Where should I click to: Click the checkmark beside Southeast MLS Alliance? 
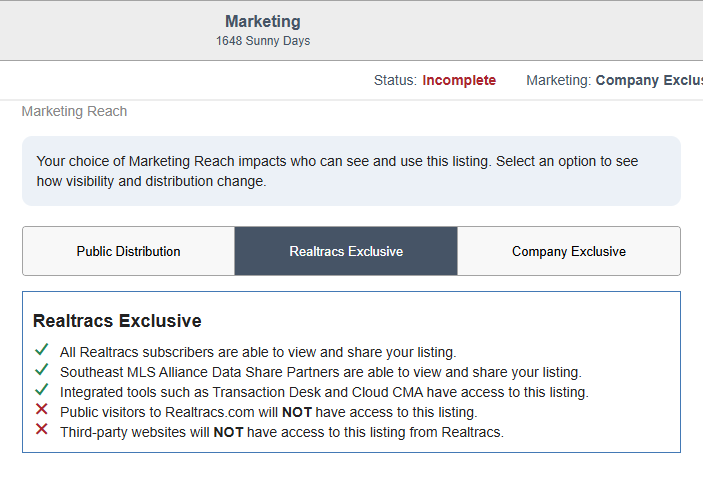point(42,369)
